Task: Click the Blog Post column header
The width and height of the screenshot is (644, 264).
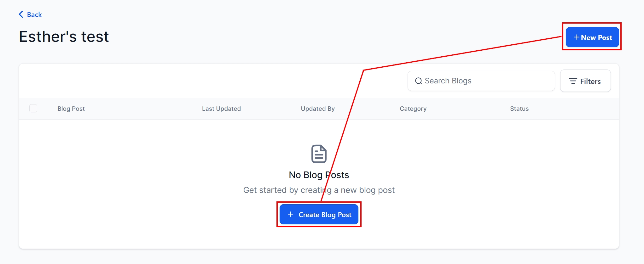Action: pos(71,109)
